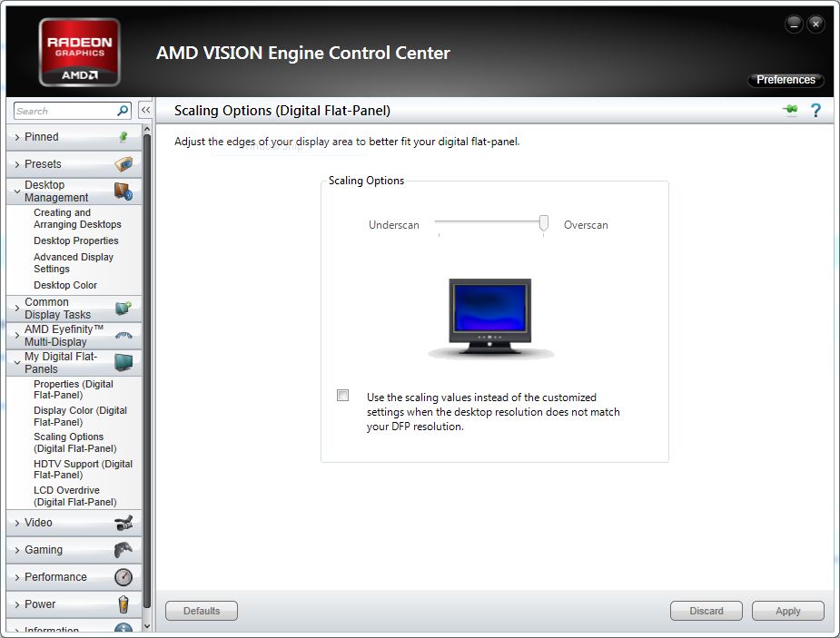Image resolution: width=840 pixels, height=638 pixels.
Task: Click the Radeon Graphics AMD logo
Action: click(79, 52)
